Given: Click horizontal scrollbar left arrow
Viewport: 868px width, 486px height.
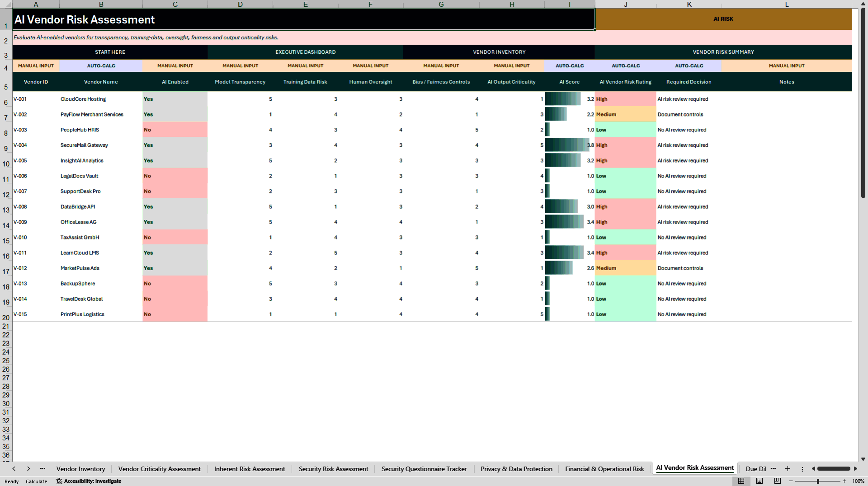Looking at the screenshot, I should 813,469.
